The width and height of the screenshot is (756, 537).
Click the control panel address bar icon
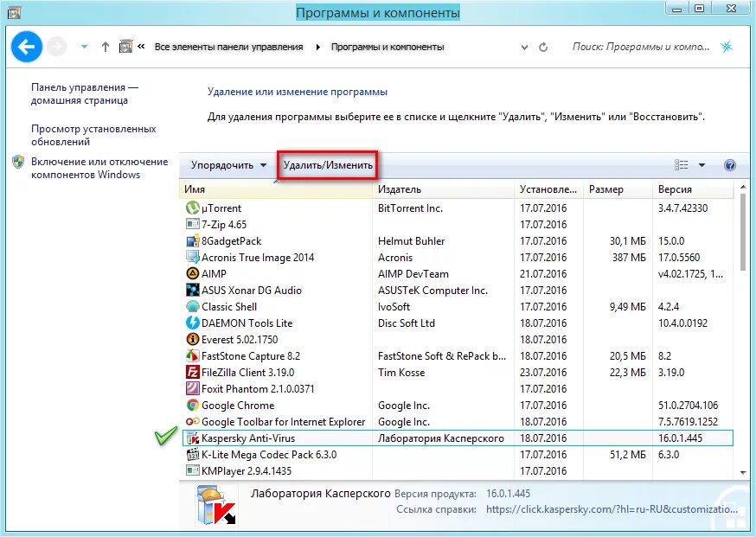(x=125, y=47)
